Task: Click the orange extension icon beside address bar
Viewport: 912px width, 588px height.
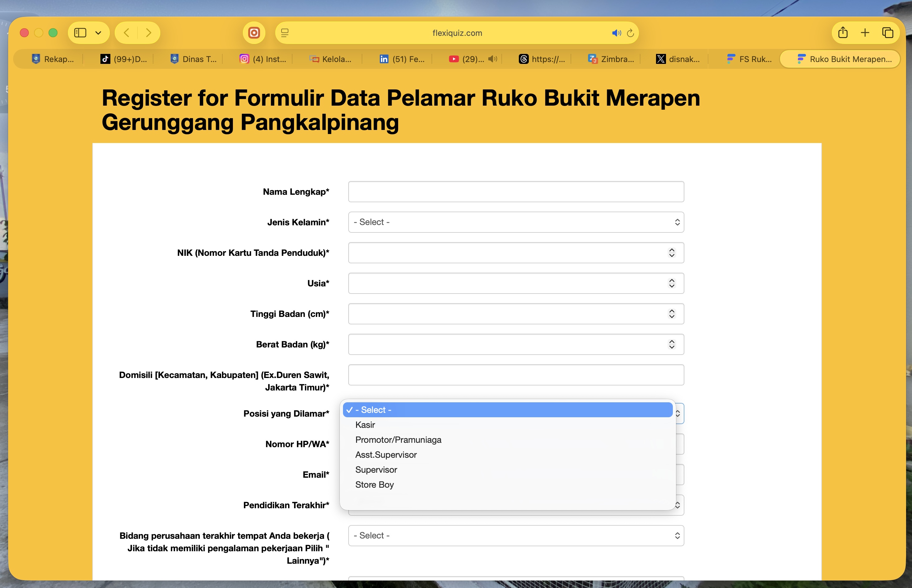Action: pos(254,33)
